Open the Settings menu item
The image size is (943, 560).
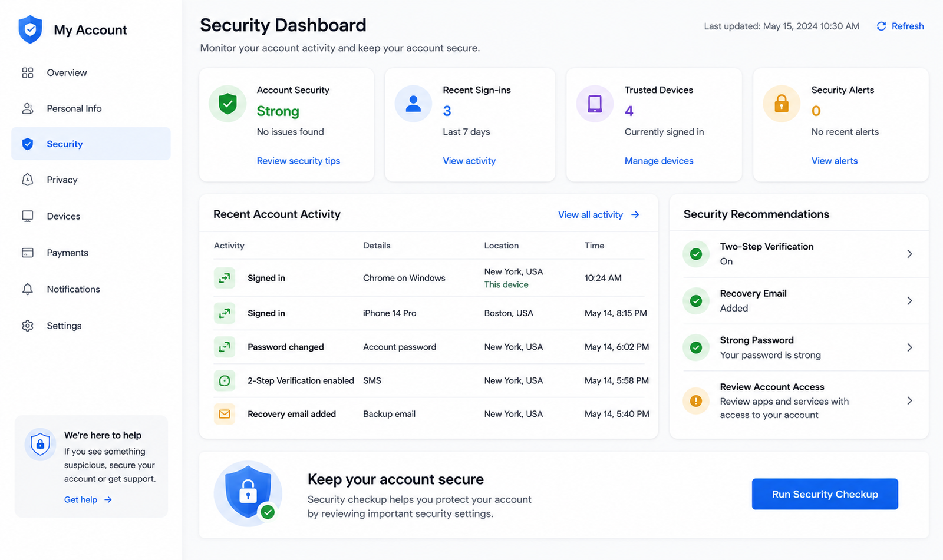pyautogui.click(x=91, y=326)
